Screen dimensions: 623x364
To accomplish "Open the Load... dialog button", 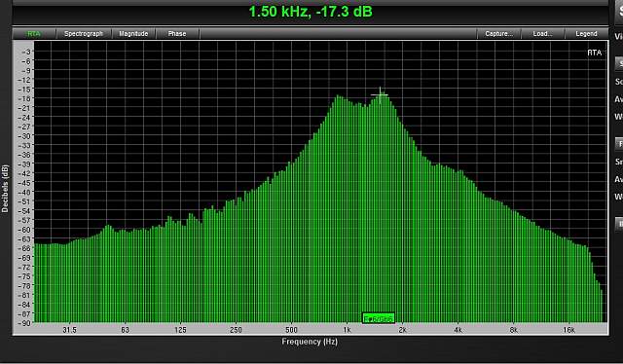I will (x=543, y=34).
